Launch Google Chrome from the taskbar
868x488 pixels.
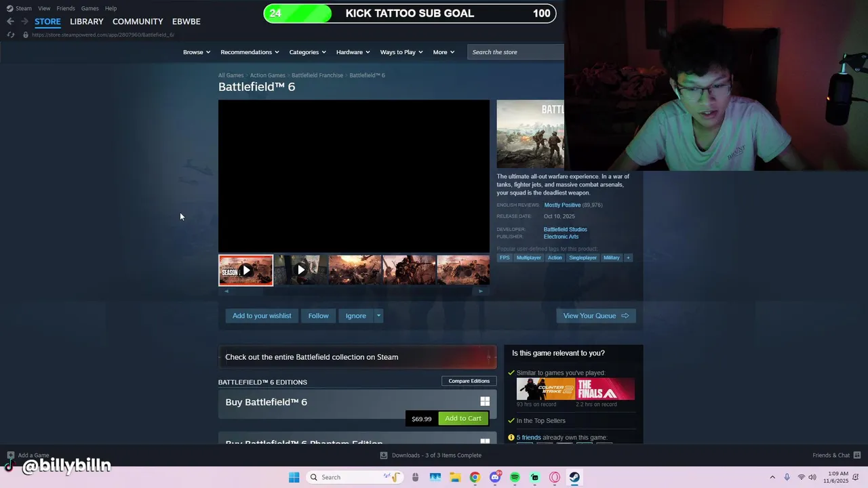click(475, 477)
